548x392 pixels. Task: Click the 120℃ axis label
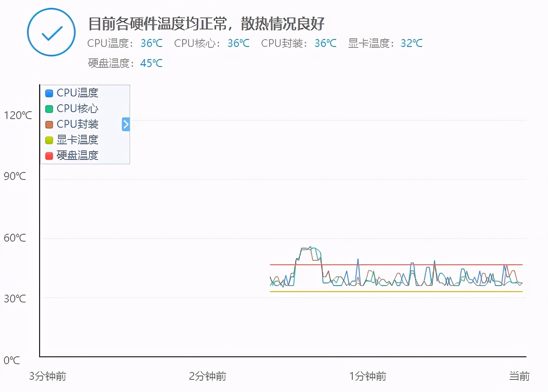pyautogui.click(x=17, y=115)
